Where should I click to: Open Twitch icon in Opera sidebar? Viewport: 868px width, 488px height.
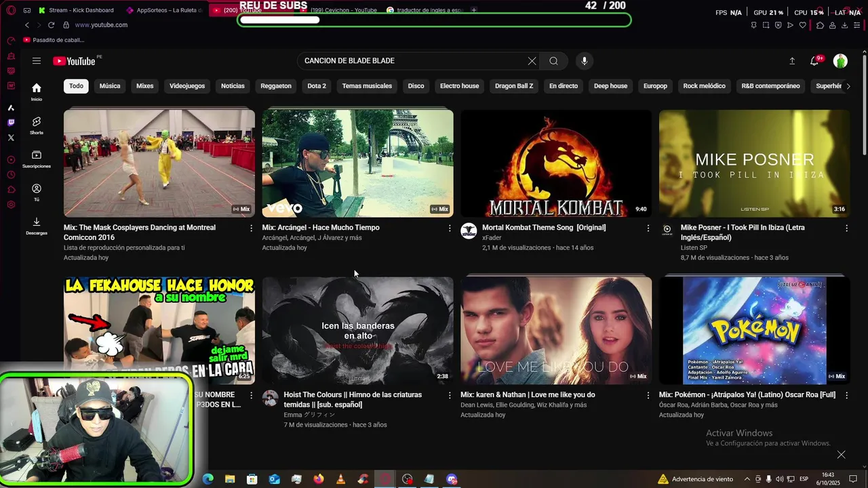[11, 123]
